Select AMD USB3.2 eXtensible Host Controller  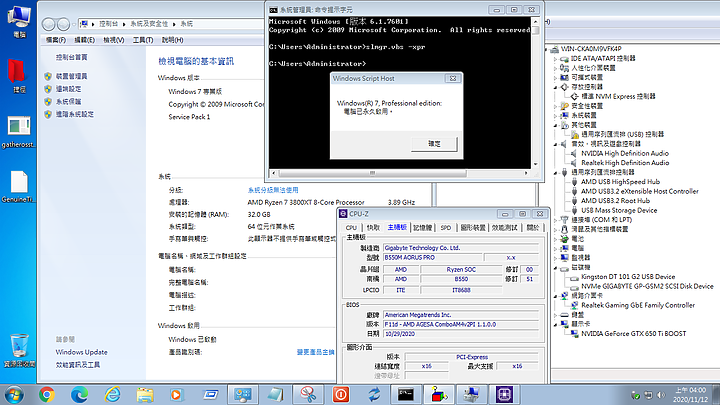(x=640, y=191)
